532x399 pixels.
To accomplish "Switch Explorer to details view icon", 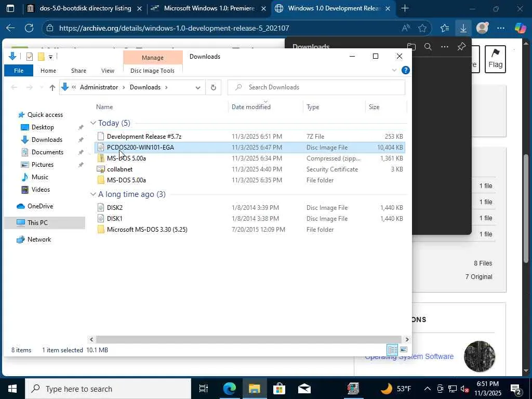I will click(393, 350).
